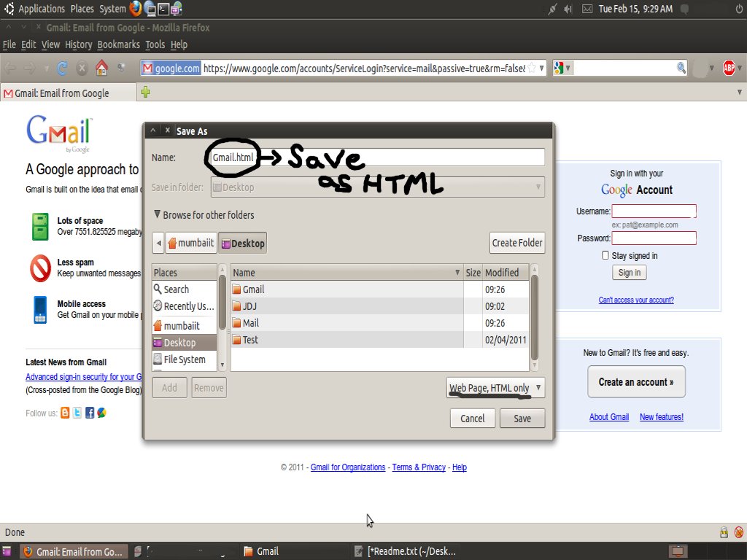This screenshot has width=747, height=560.
Task: Click the Sign in button
Action: pyautogui.click(x=630, y=273)
